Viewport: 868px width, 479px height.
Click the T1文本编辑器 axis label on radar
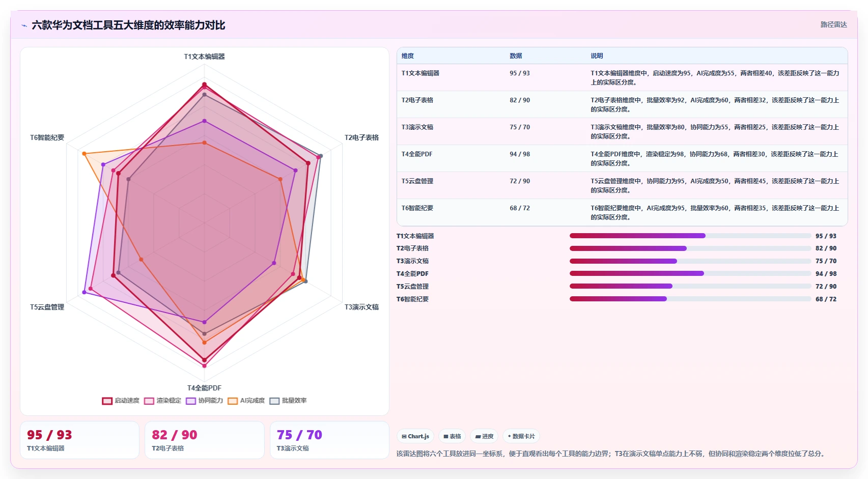pos(204,57)
